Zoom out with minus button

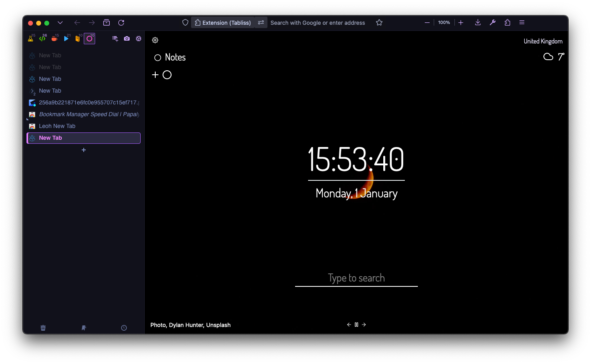coord(427,23)
